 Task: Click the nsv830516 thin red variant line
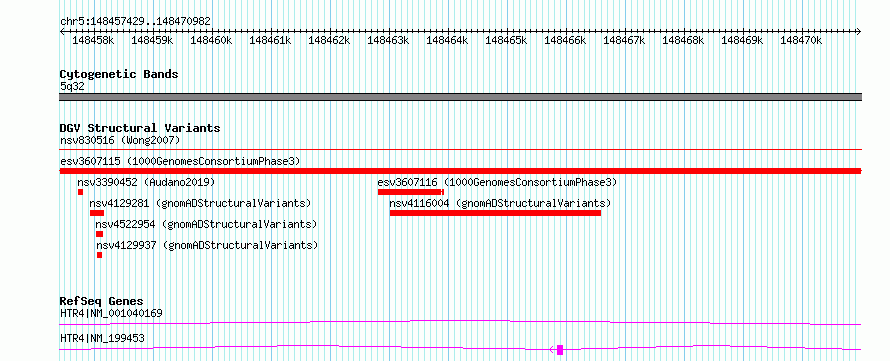[460, 150]
